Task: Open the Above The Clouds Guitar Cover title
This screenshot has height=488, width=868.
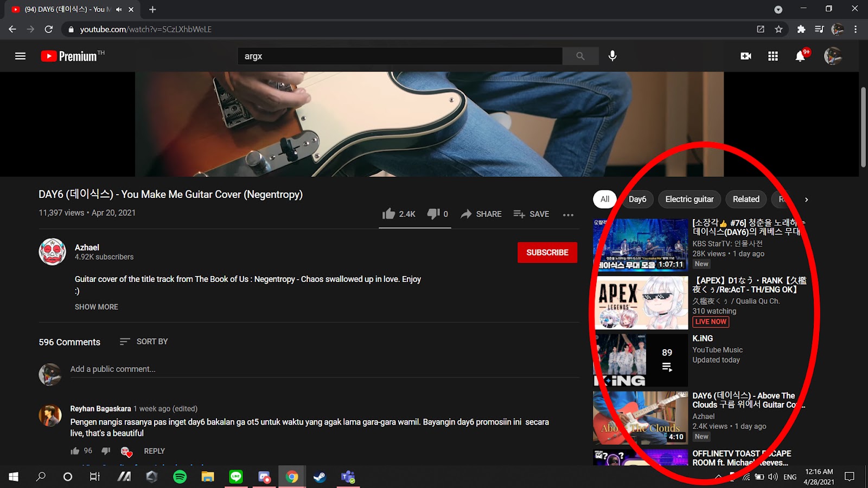Action: point(749,400)
